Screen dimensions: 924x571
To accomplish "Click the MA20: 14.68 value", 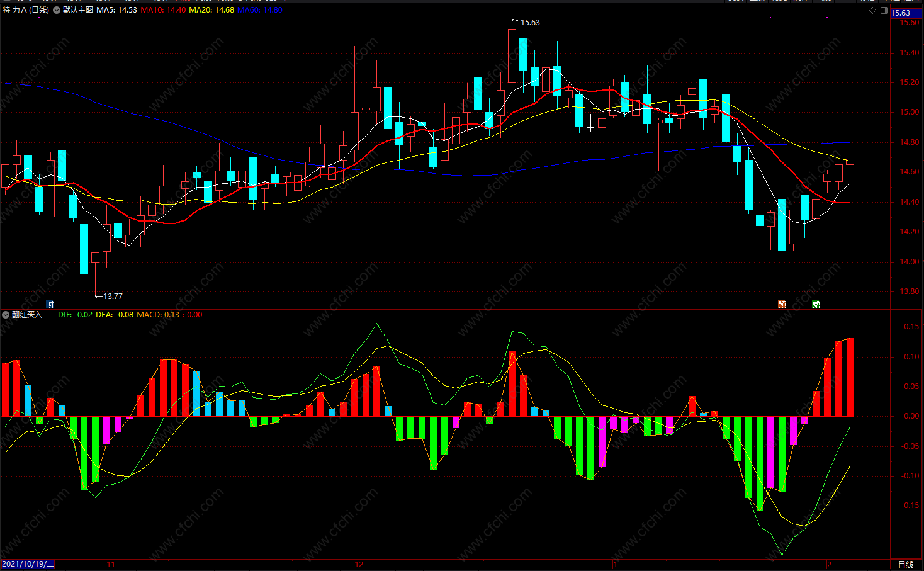I will point(211,10).
